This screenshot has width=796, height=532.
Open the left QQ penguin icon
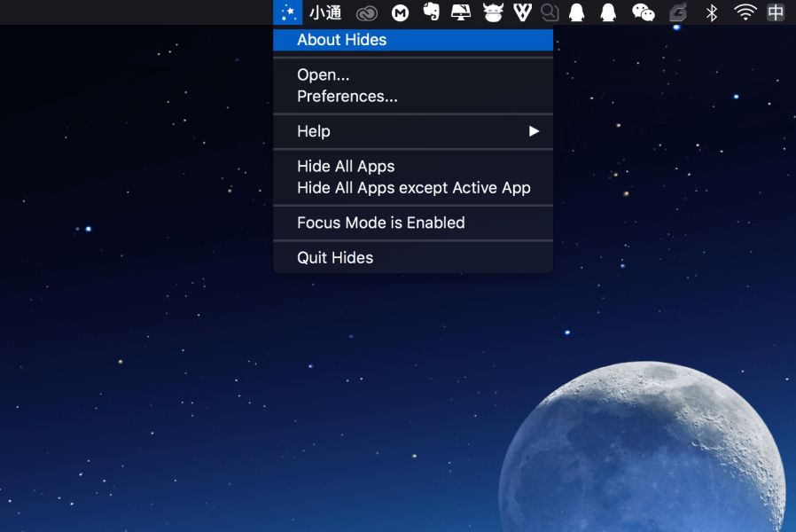tap(577, 12)
